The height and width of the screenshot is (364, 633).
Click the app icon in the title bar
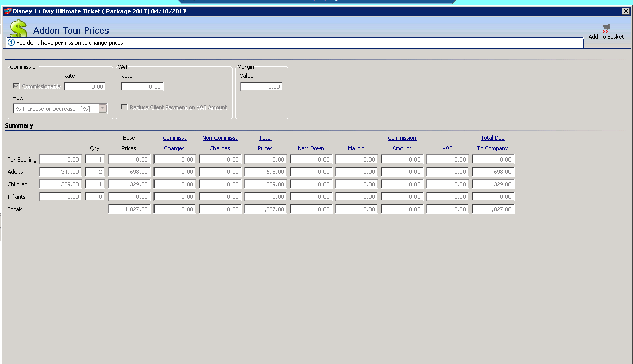pos(7,11)
